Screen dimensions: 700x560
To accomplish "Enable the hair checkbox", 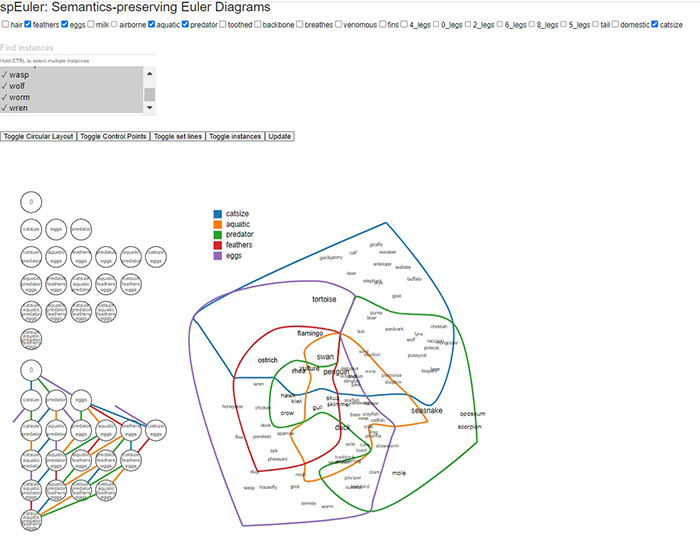I will click(x=6, y=23).
